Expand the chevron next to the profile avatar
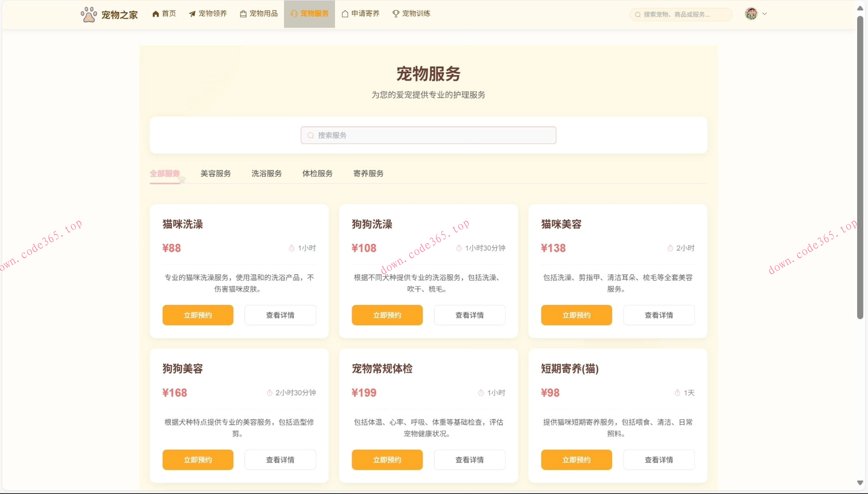The width and height of the screenshot is (868, 494). point(764,14)
